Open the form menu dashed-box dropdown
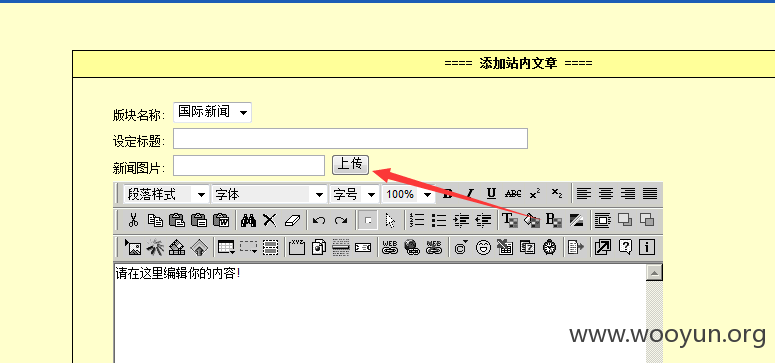 tap(248, 247)
